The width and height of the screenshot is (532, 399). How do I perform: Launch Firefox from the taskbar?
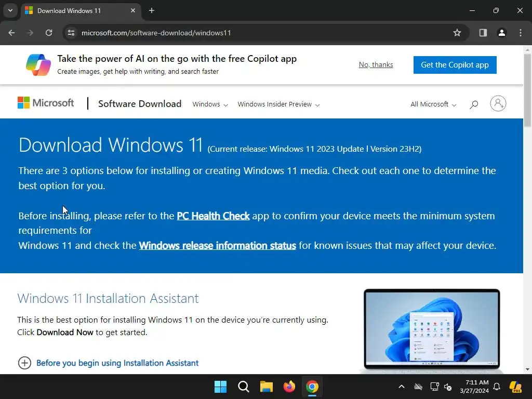289,387
